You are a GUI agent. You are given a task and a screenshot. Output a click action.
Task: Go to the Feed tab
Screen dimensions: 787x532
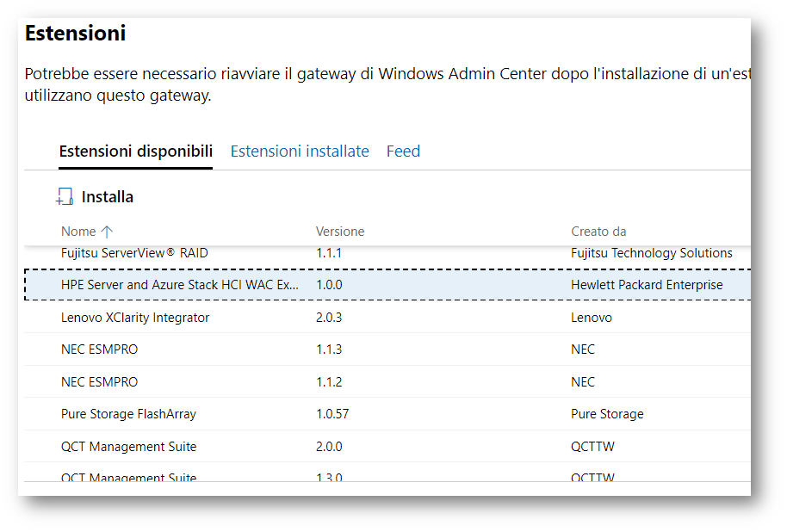click(x=403, y=151)
